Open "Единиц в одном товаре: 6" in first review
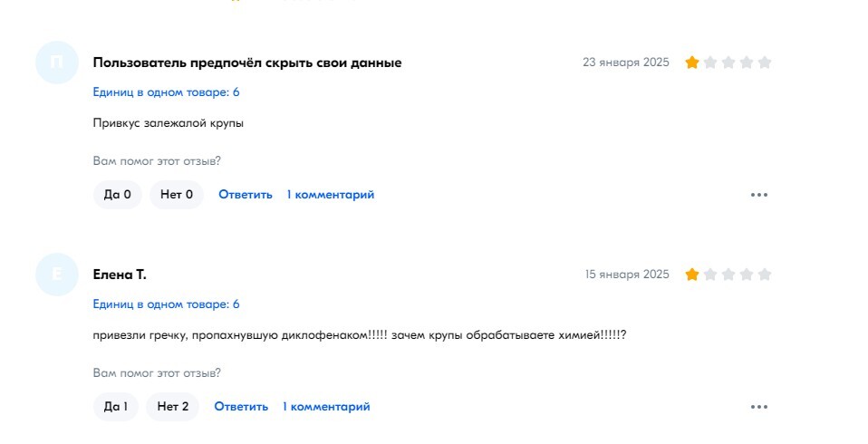 (x=166, y=92)
